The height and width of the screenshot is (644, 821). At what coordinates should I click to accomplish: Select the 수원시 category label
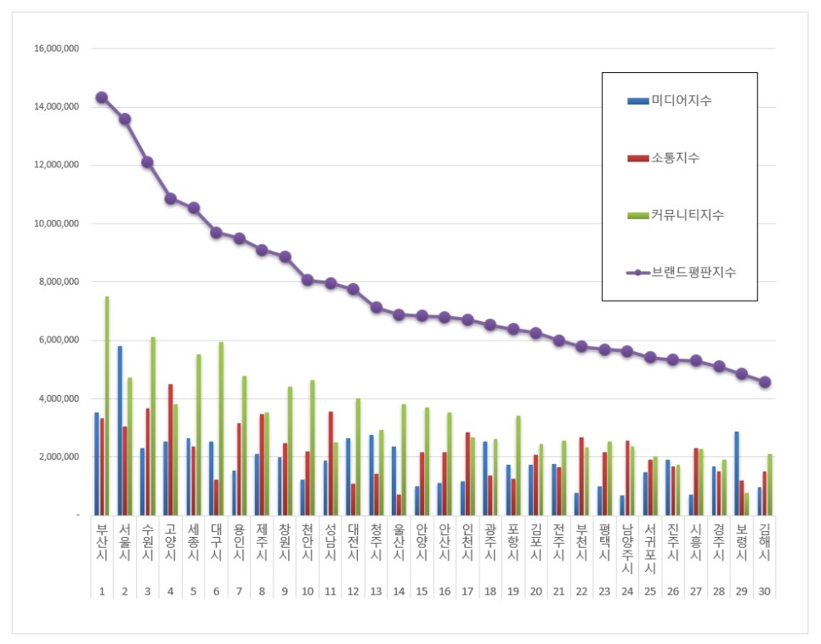point(148,541)
